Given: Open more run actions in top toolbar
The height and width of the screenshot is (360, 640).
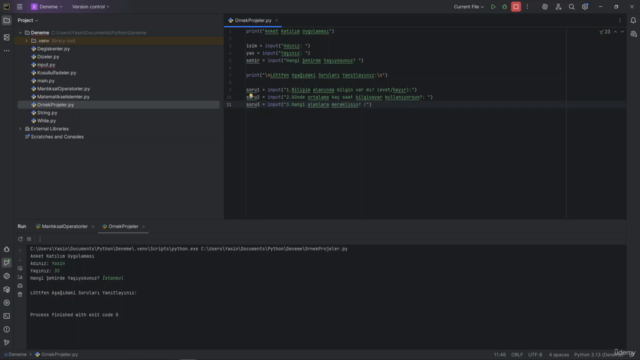Looking at the screenshot, I should (527, 7).
